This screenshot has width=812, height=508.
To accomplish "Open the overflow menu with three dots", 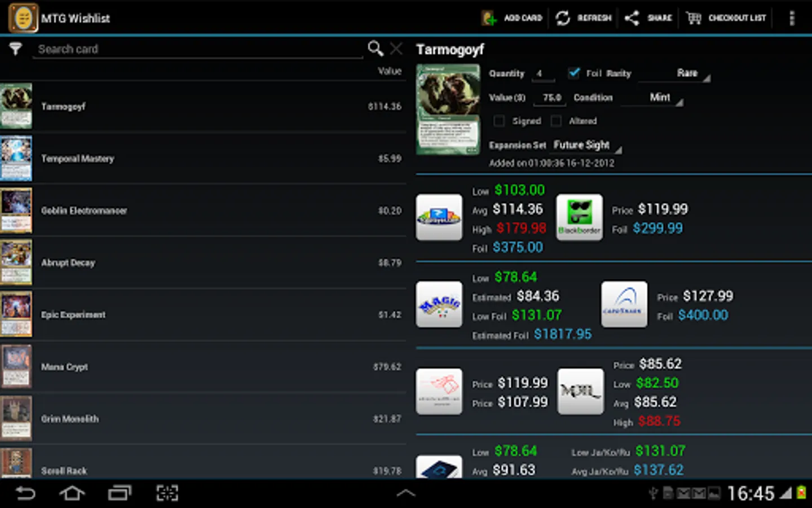I will 792,18.
